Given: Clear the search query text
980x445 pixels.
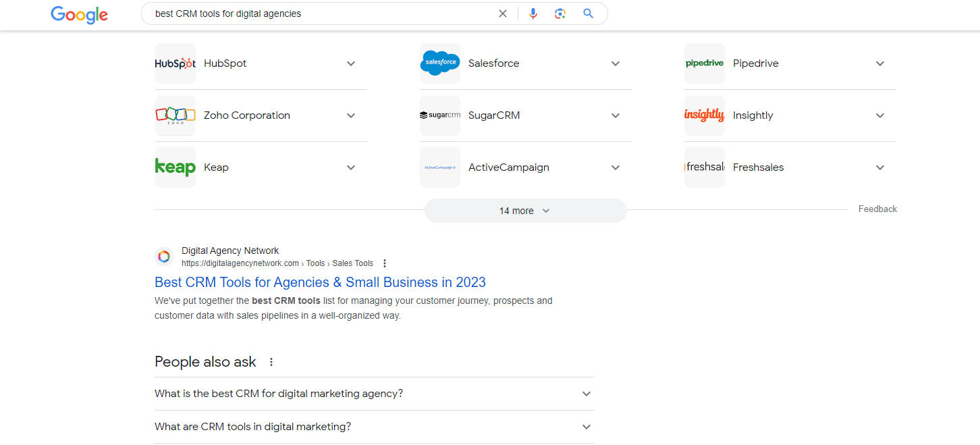Looking at the screenshot, I should coord(503,14).
